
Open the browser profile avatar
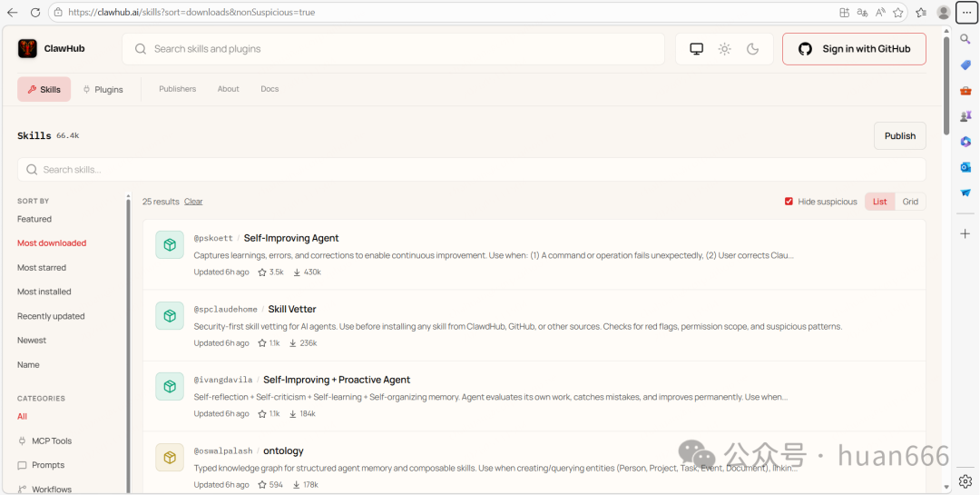tap(944, 12)
